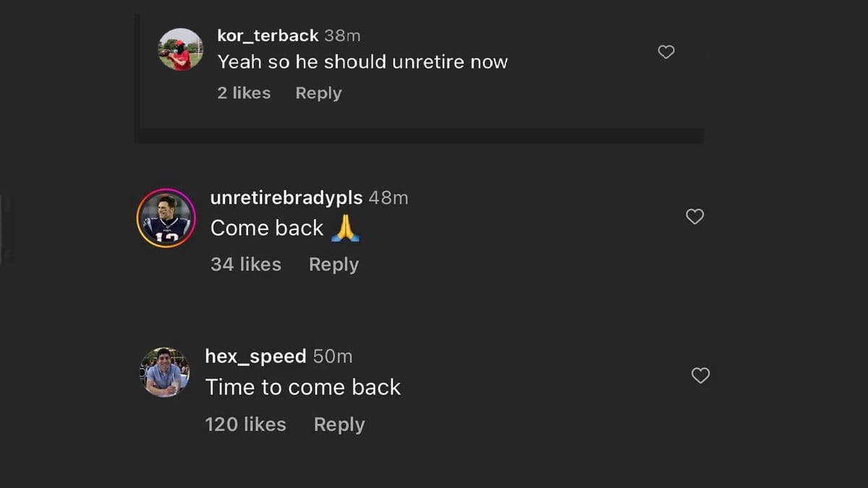Click the 38m timestamp on kor_terback's comment
868x488 pixels.
tap(342, 35)
